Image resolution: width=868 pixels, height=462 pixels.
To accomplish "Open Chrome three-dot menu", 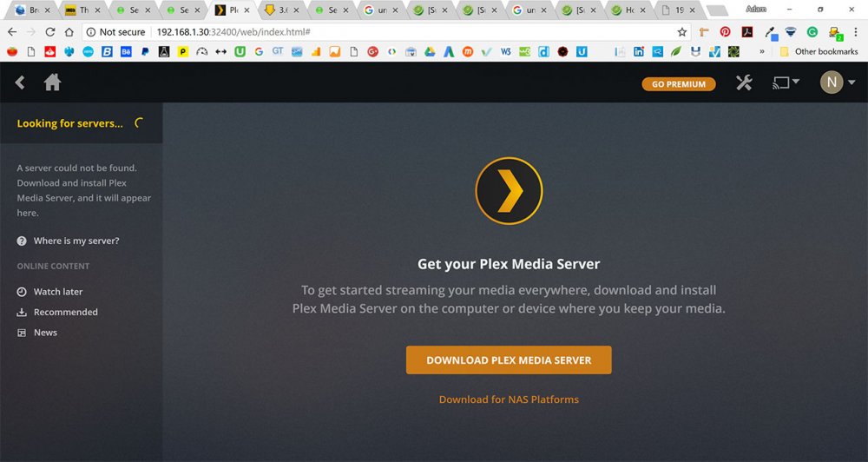I will (856, 32).
